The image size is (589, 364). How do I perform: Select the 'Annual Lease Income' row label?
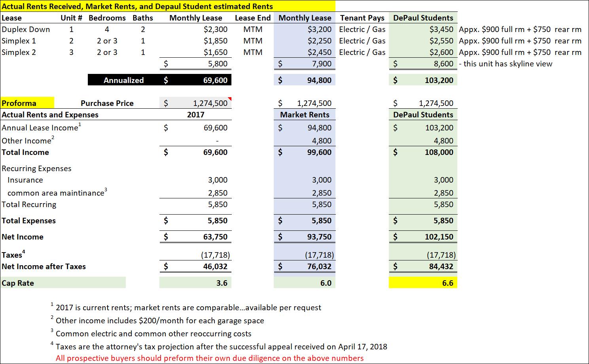click(41, 127)
